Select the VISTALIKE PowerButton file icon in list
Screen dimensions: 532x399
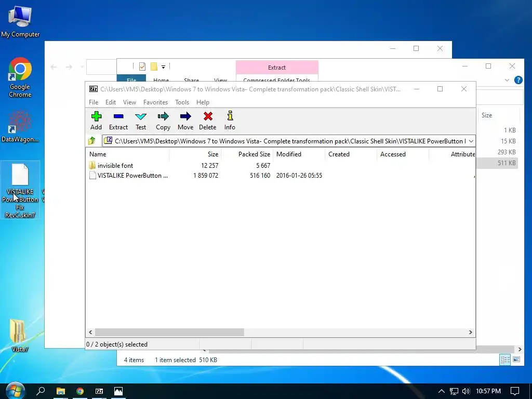click(92, 176)
